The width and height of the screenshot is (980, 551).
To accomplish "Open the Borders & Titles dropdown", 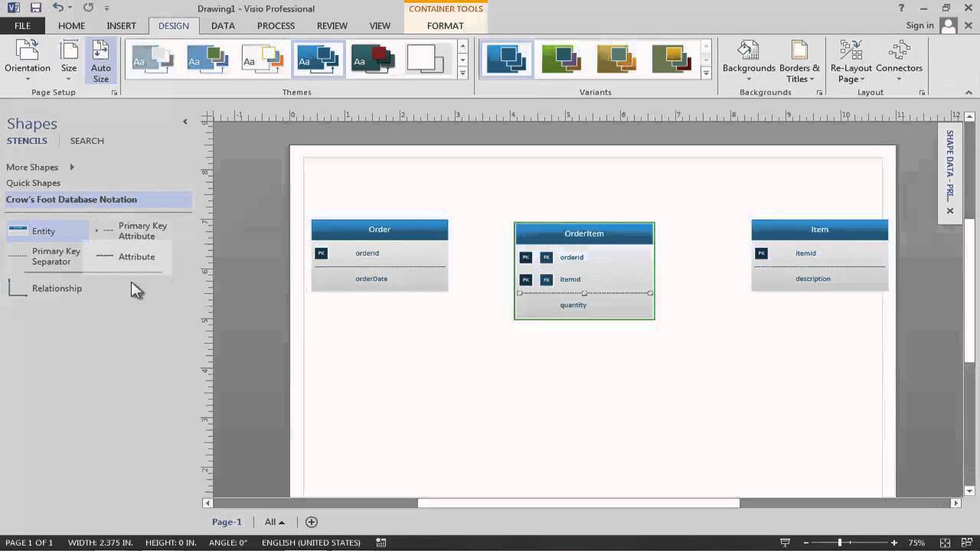I will (x=799, y=61).
